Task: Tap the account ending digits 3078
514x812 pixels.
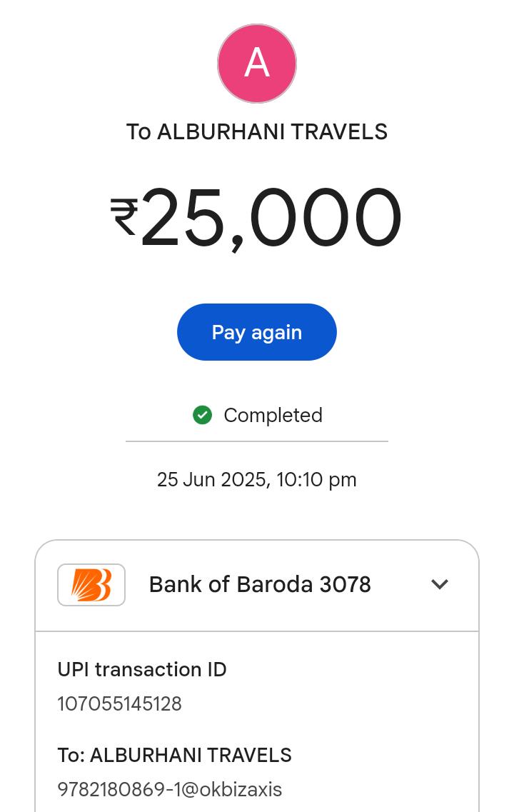Action: point(346,585)
